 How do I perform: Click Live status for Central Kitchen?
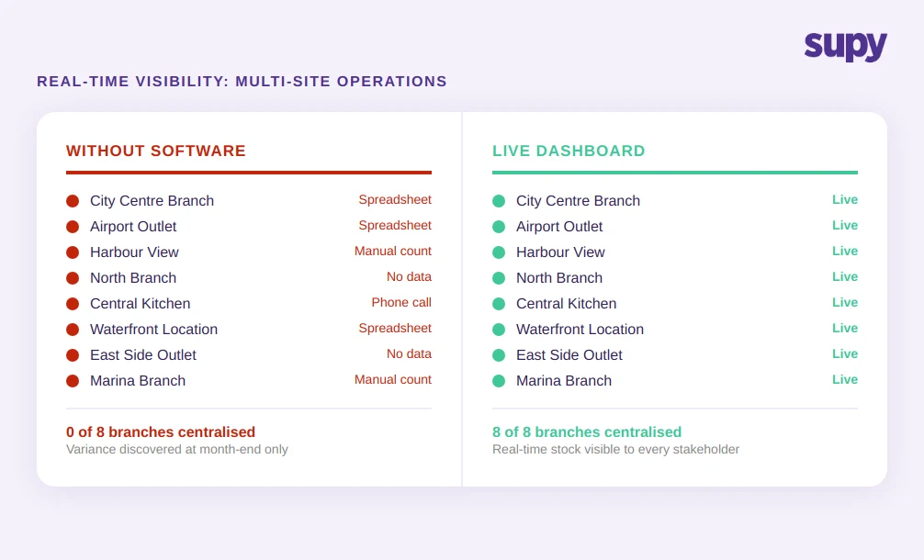(845, 303)
